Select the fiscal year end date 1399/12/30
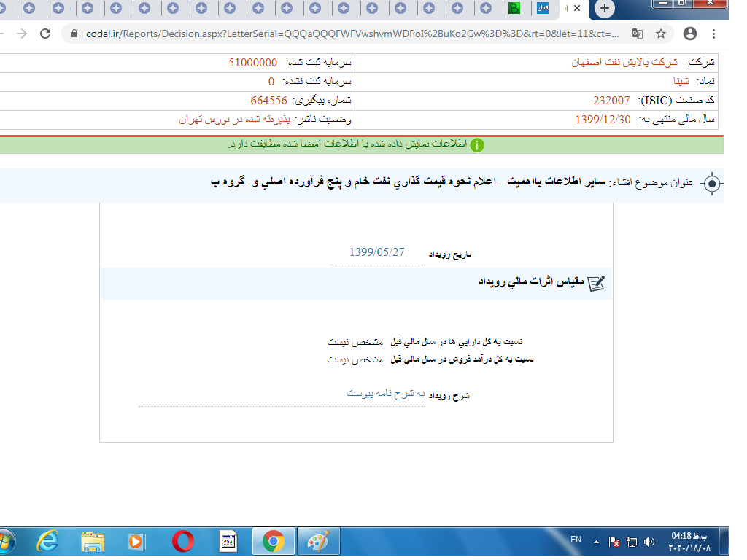 603,120
